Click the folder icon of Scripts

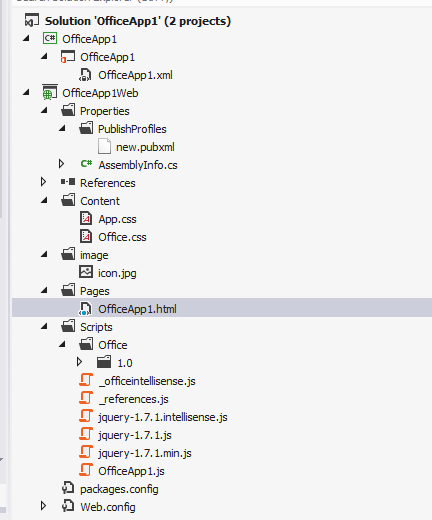pyautogui.click(x=68, y=326)
